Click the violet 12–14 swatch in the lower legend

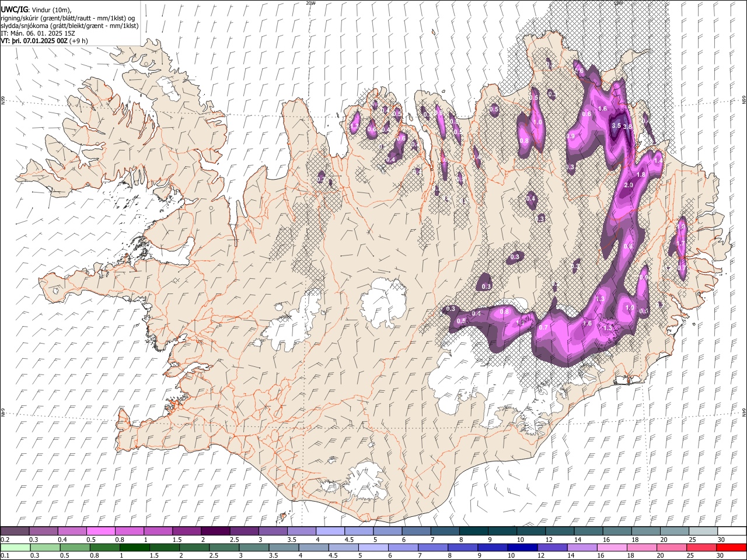coord(551,548)
